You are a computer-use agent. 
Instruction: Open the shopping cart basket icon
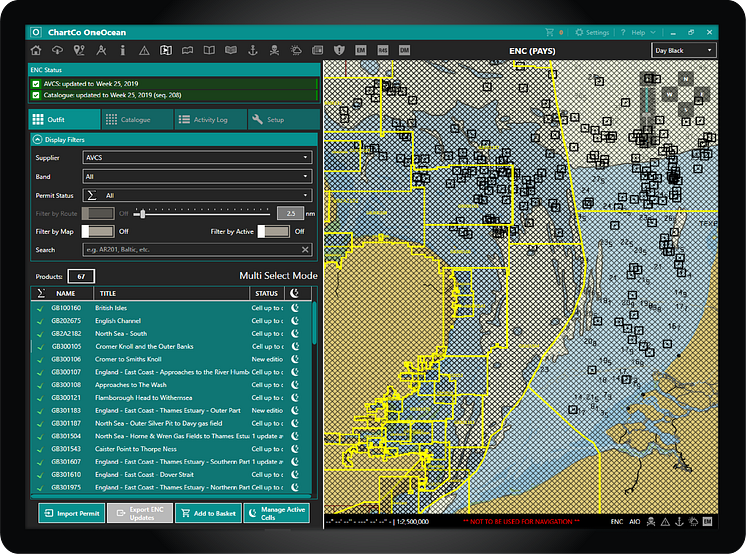click(x=550, y=32)
